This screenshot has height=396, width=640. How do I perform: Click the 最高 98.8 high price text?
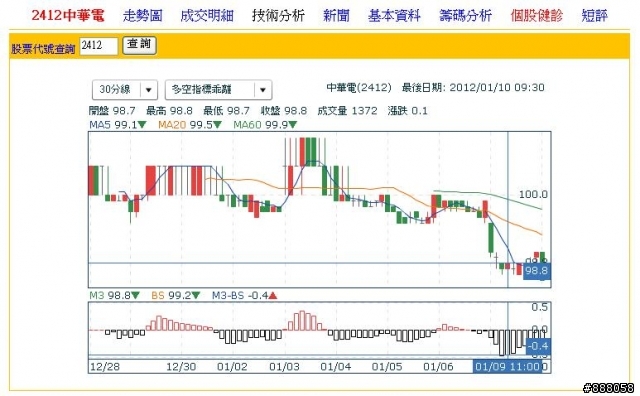169,111
